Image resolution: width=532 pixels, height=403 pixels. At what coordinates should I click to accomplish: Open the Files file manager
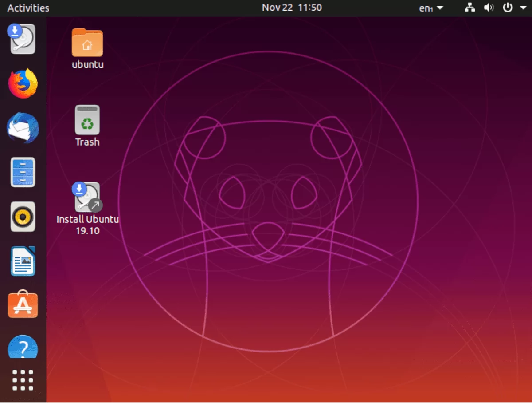[22, 172]
